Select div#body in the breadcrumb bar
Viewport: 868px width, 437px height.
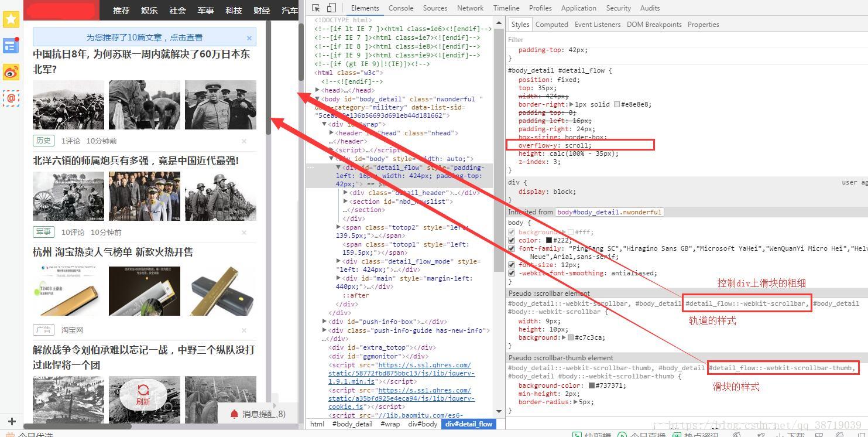[x=423, y=424]
